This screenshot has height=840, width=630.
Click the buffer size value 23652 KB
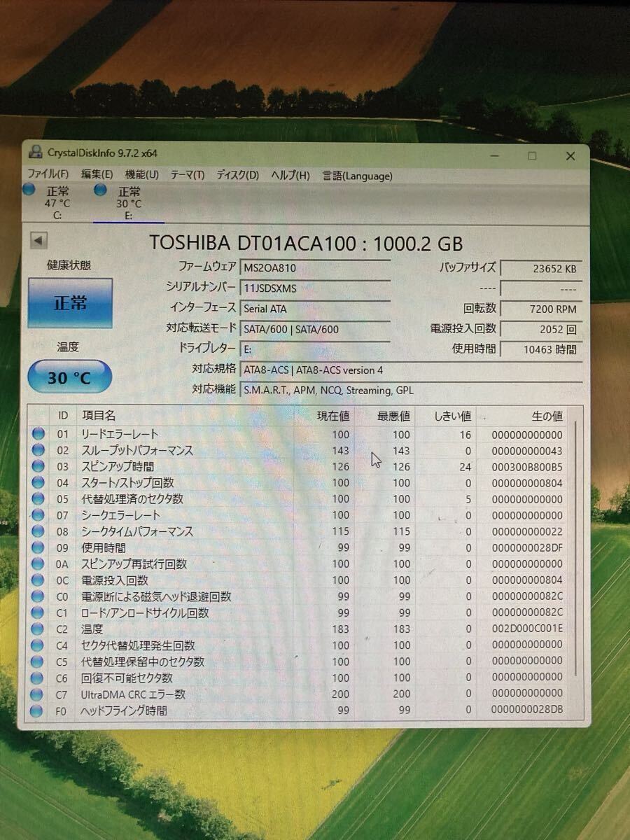click(x=541, y=268)
